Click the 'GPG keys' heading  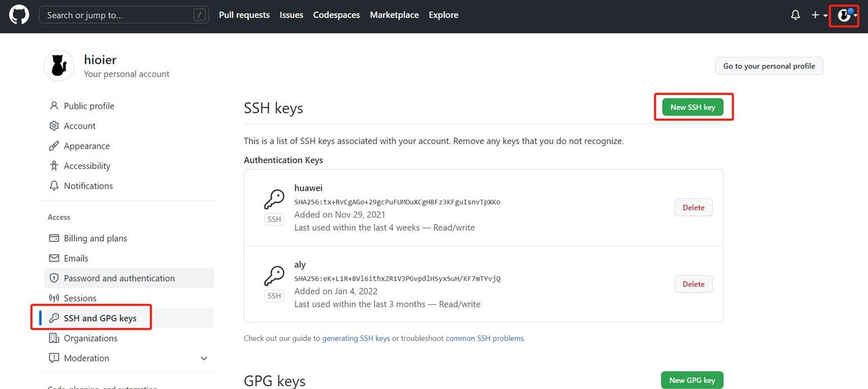tap(275, 382)
